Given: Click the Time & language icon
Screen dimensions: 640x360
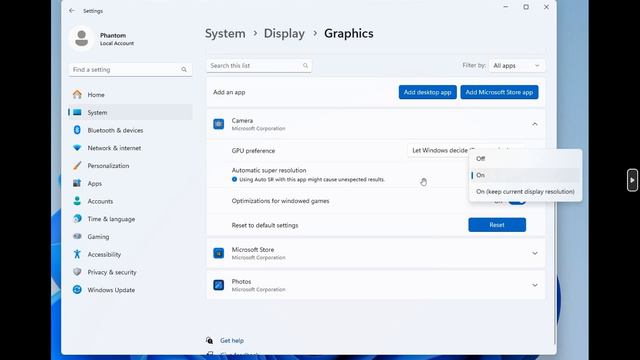Looking at the screenshot, I should pyautogui.click(x=77, y=219).
